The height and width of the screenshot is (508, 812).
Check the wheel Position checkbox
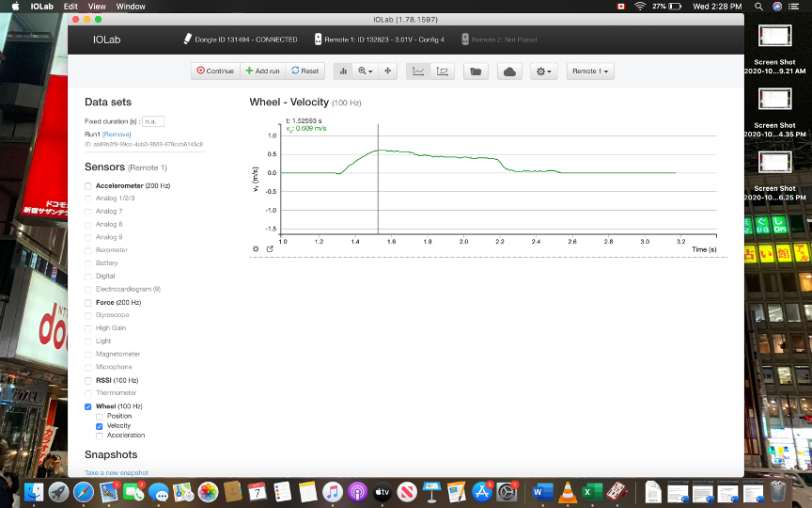[x=100, y=416]
